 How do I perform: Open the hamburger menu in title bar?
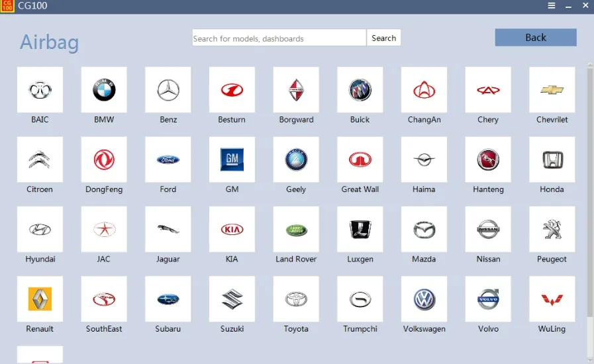552,6
